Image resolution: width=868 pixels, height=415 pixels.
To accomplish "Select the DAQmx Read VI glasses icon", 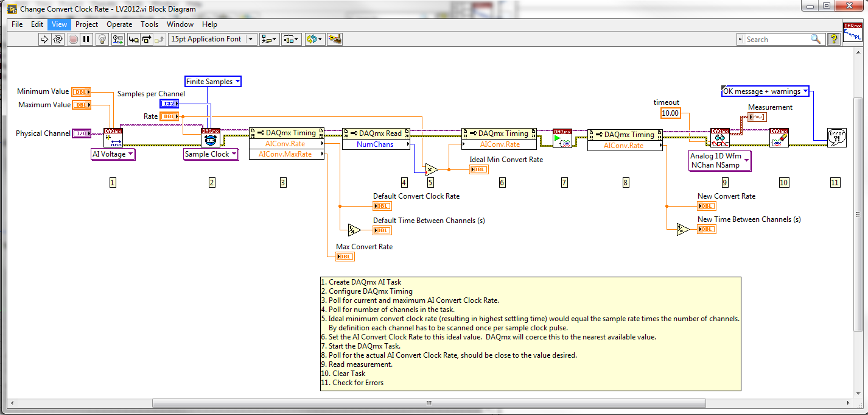I will (720, 138).
